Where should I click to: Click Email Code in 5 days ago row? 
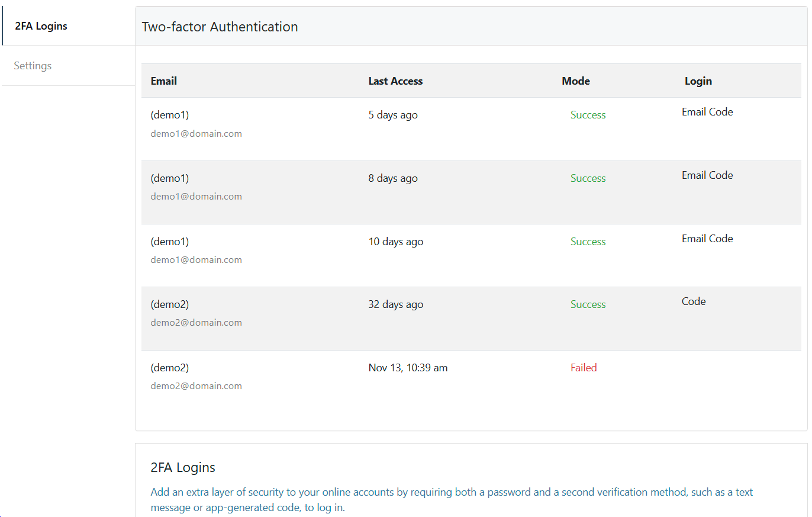point(707,112)
